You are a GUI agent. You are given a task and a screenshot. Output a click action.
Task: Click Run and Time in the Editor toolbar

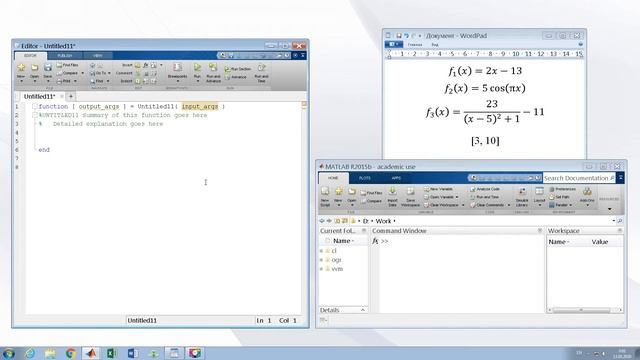(261, 72)
